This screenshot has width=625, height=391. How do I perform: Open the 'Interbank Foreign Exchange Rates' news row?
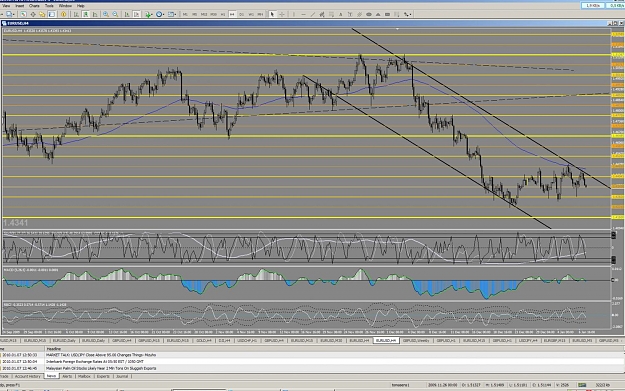coord(94,362)
